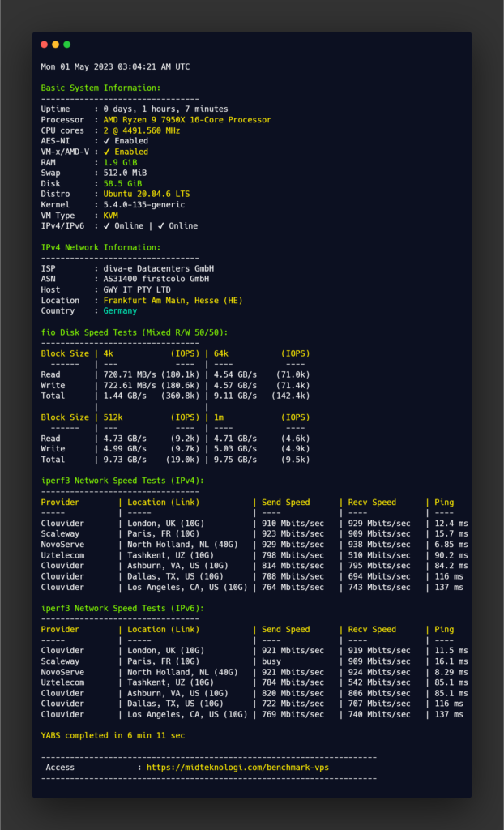The width and height of the screenshot is (504, 830).
Task: Select the iperf3 Network Speed Tests (IPv4) heading
Action: pos(122,481)
